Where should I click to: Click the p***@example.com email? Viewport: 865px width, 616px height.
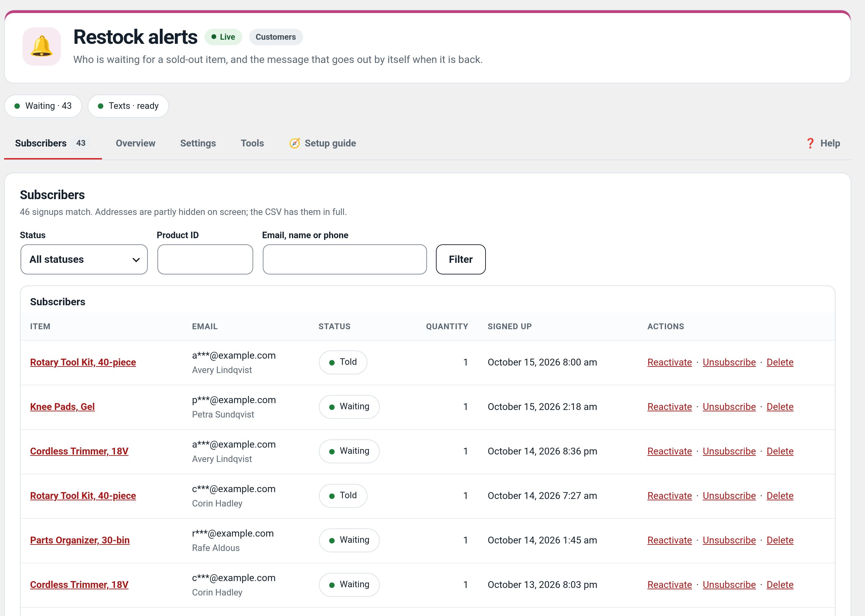pos(234,400)
